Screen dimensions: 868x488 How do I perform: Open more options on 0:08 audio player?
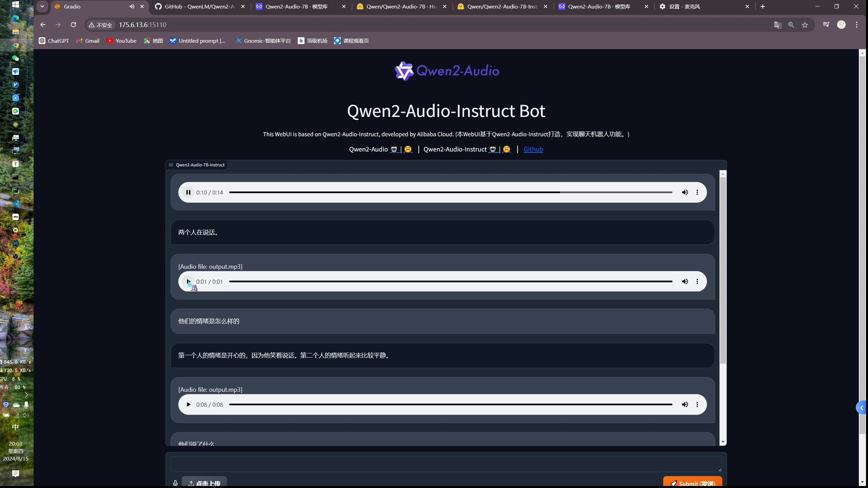tap(697, 405)
